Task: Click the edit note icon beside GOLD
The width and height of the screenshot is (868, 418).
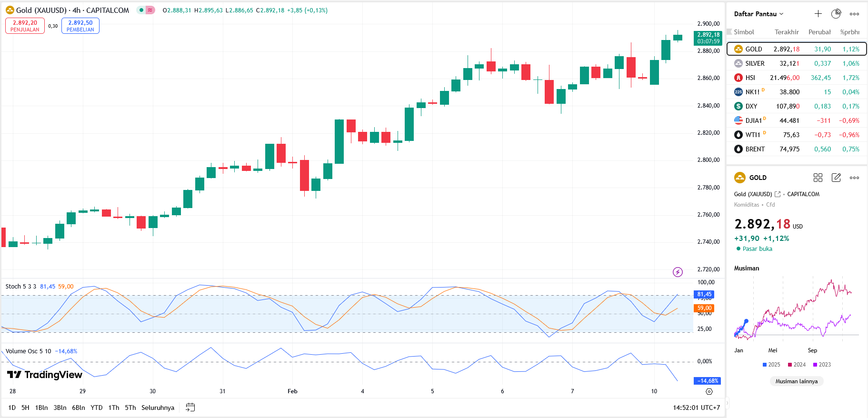Action: 836,178
